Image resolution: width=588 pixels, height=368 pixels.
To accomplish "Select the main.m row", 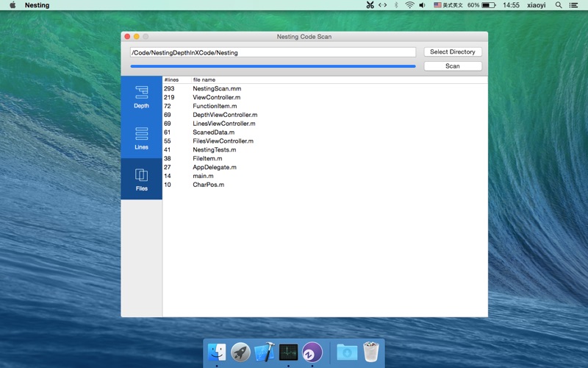I will tap(325, 176).
